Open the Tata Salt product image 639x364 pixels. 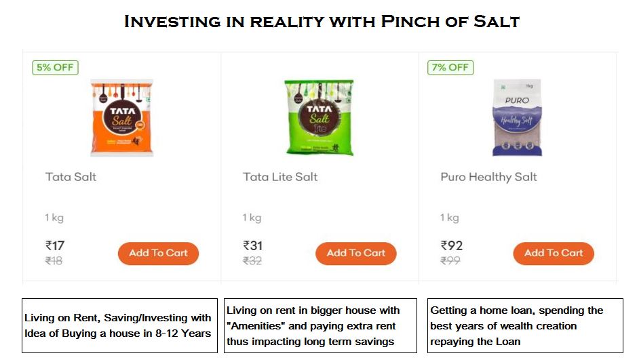[x=122, y=118]
